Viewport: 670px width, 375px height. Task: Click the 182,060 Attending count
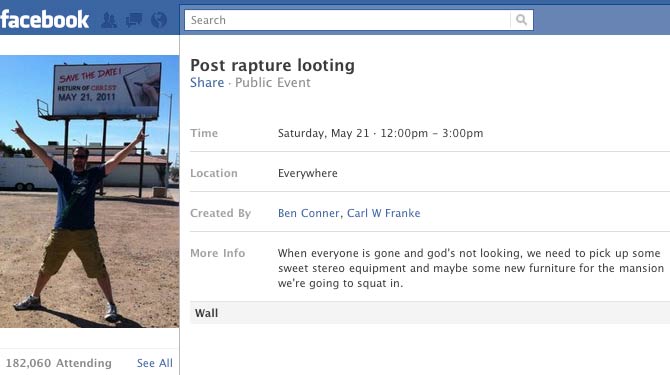tap(59, 363)
